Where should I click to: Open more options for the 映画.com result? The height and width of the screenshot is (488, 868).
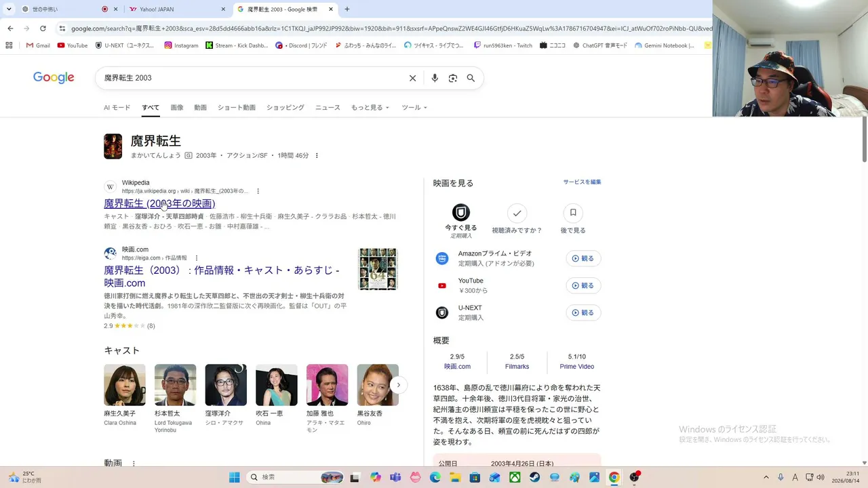point(197,258)
